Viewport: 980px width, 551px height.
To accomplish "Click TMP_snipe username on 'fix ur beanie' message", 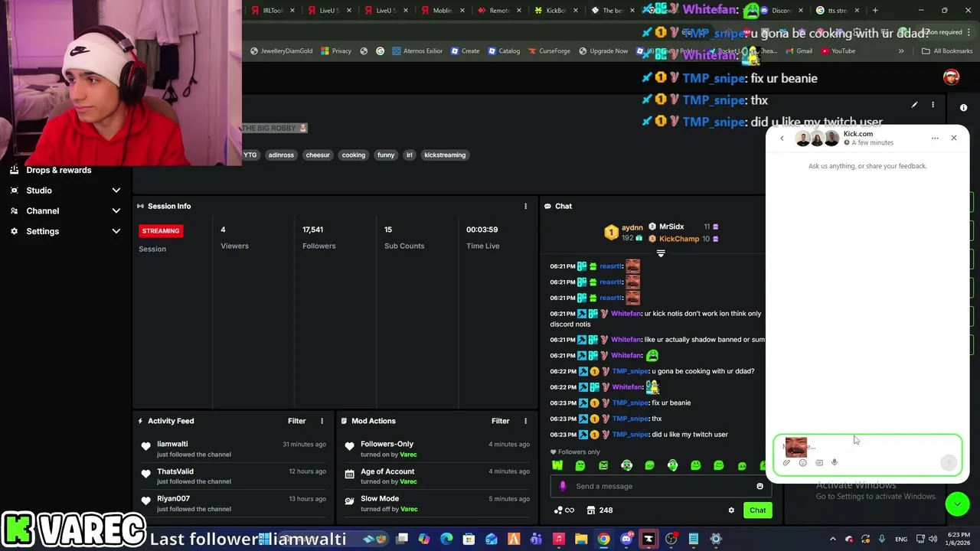I will [x=630, y=403].
